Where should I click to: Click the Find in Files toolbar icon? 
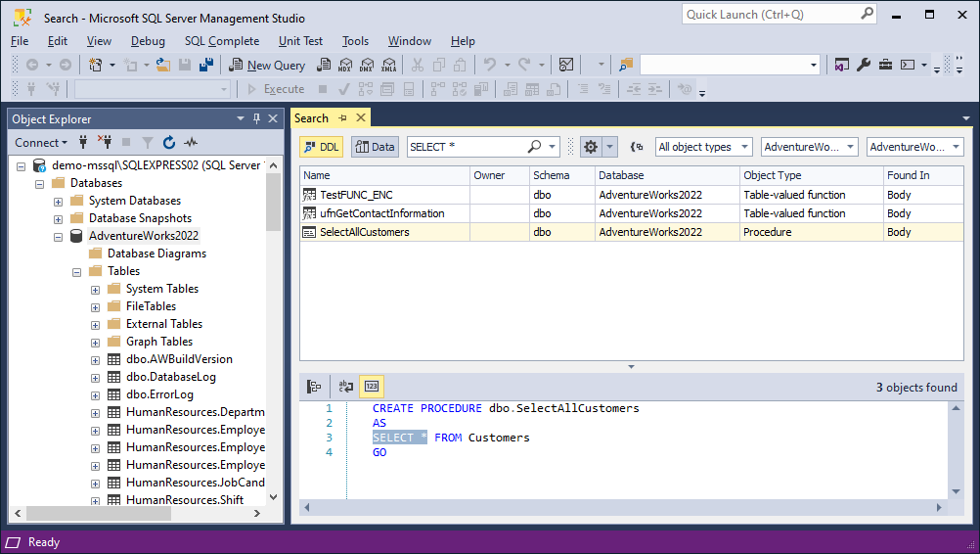626,65
